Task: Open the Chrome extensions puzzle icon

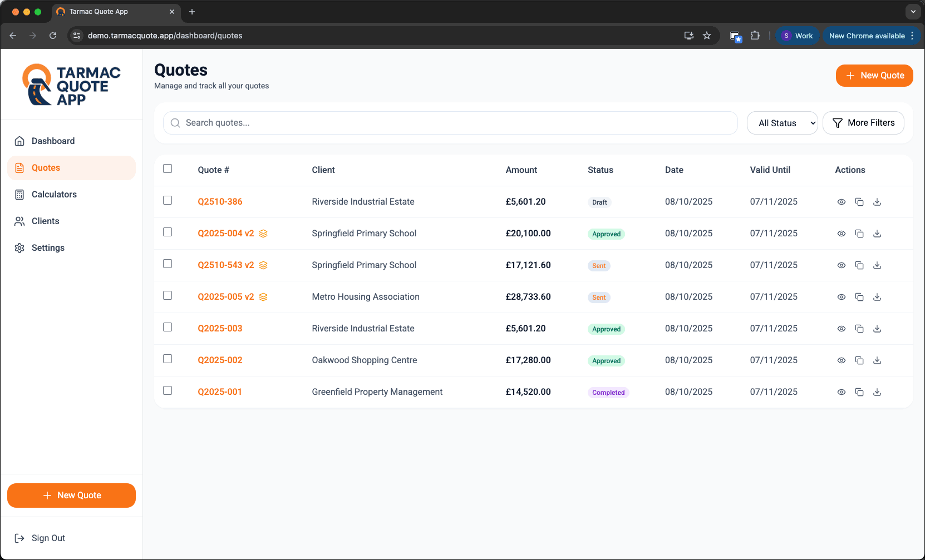Action: point(755,36)
